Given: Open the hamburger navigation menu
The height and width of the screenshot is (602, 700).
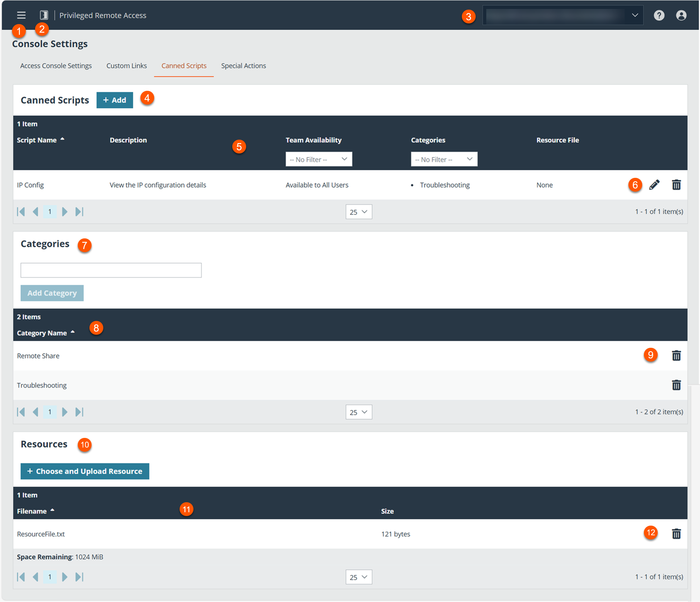Looking at the screenshot, I should (x=21, y=15).
